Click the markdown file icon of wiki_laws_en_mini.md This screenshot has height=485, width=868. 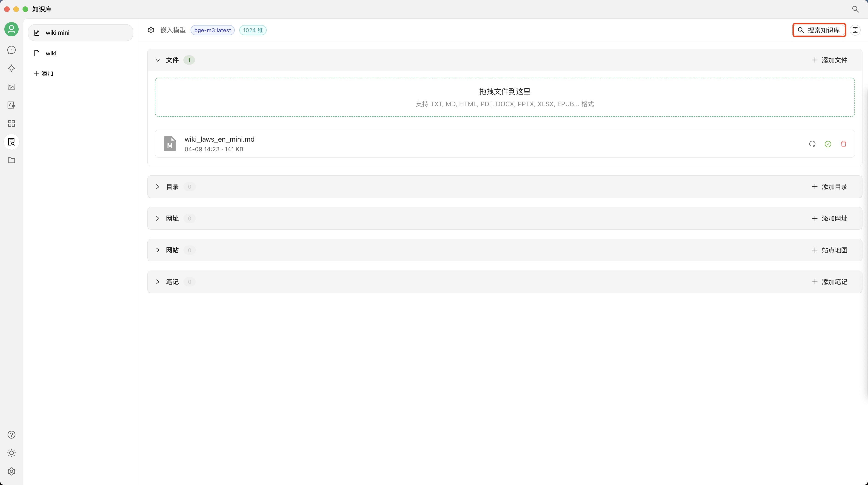[170, 144]
